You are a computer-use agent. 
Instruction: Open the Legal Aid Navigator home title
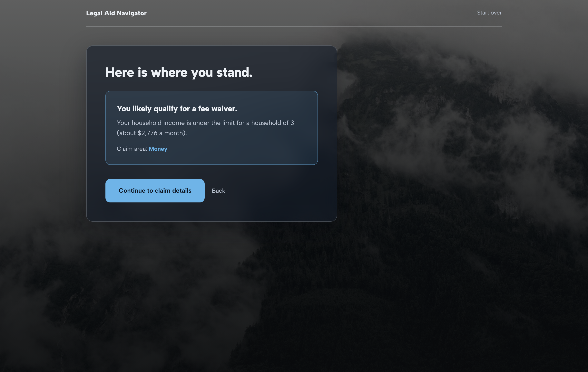click(x=116, y=13)
